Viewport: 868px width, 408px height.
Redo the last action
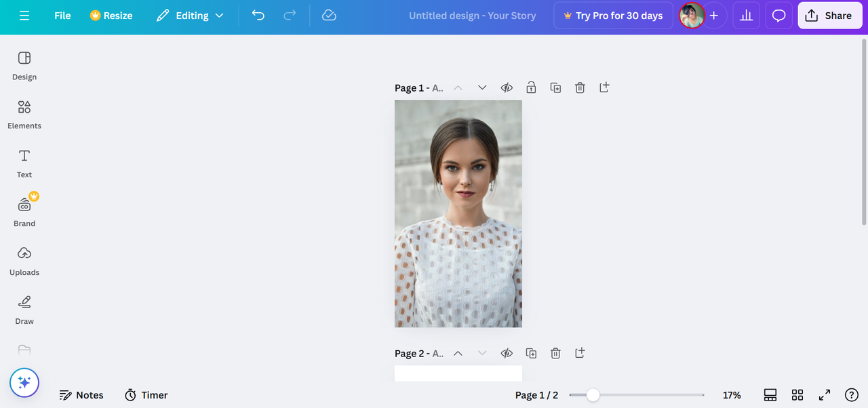(x=290, y=15)
